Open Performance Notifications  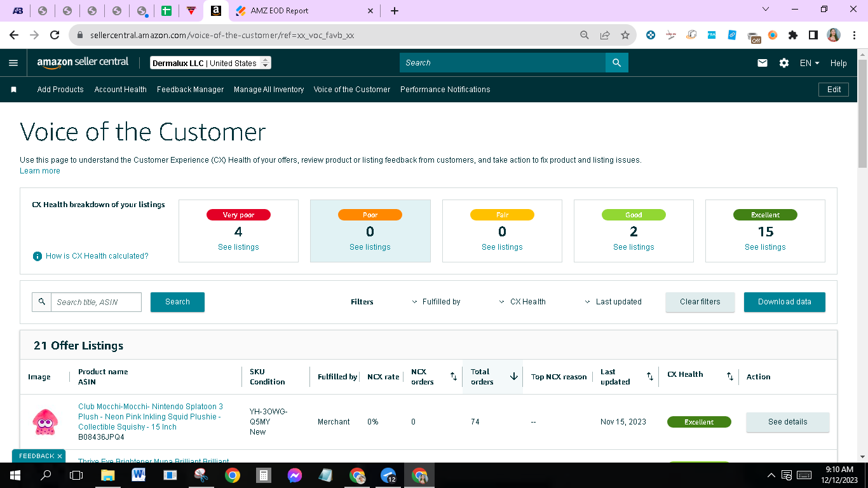click(x=445, y=90)
